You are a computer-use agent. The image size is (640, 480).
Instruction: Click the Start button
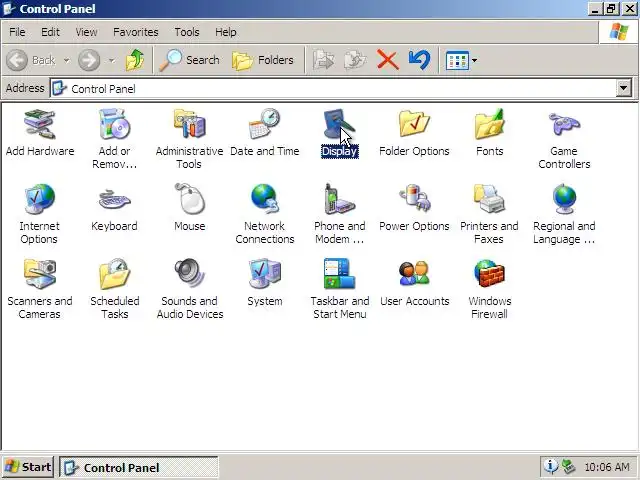pos(28,467)
